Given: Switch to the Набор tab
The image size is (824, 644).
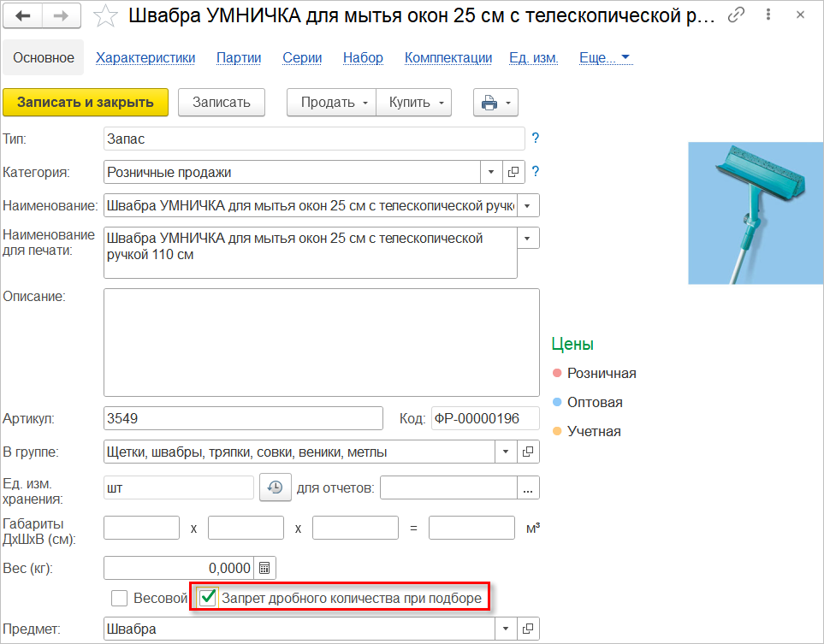Looking at the screenshot, I should click(363, 58).
